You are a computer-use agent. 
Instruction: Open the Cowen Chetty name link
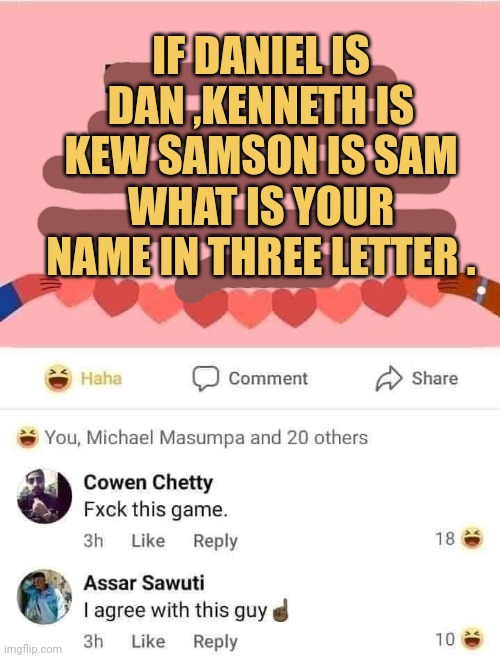pos(148,482)
